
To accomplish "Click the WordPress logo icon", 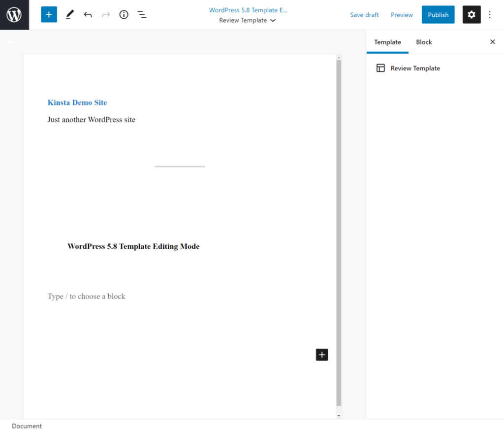I will [14, 14].
